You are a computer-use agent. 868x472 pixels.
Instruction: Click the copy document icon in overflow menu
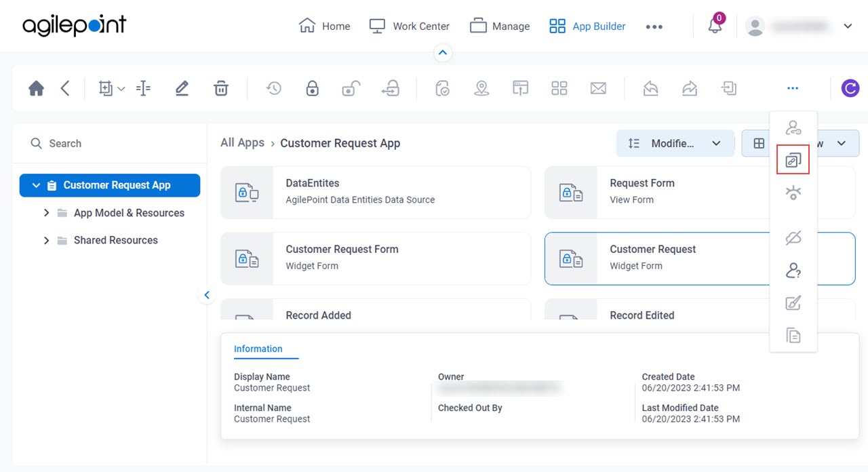click(793, 335)
